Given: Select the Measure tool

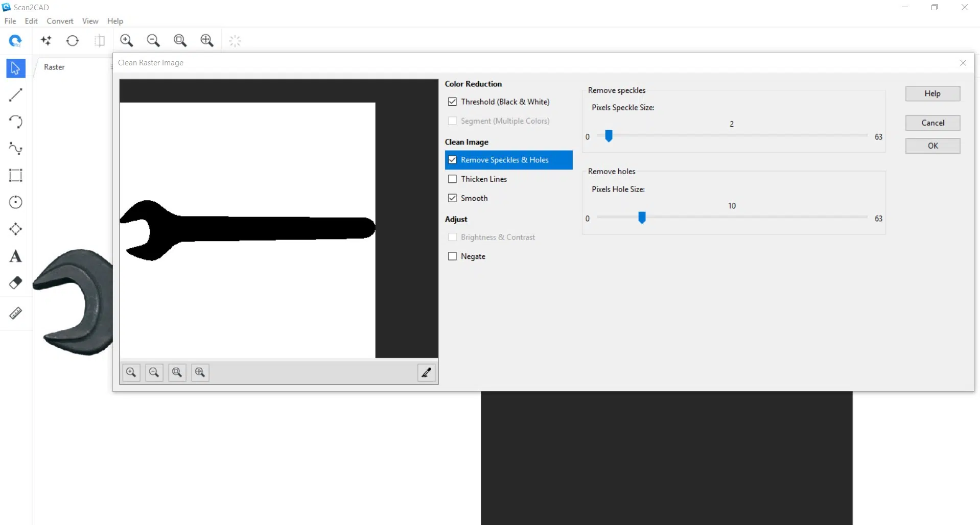Looking at the screenshot, I should tap(15, 314).
